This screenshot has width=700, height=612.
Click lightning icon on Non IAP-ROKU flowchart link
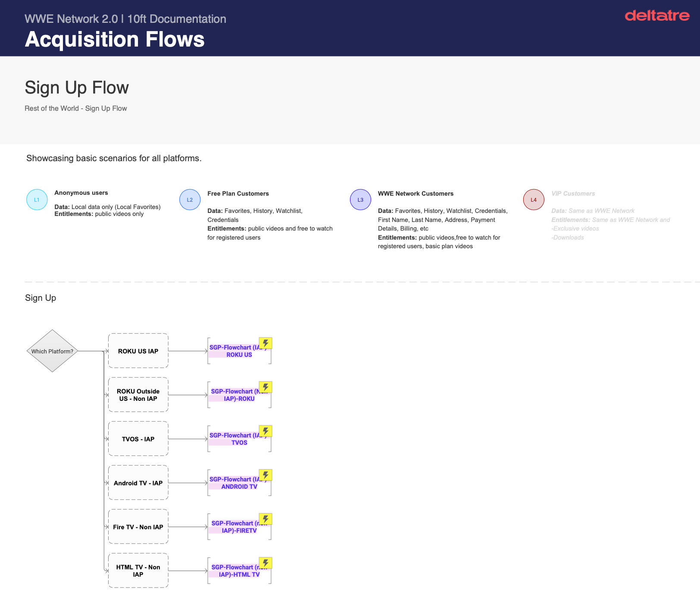tap(266, 387)
